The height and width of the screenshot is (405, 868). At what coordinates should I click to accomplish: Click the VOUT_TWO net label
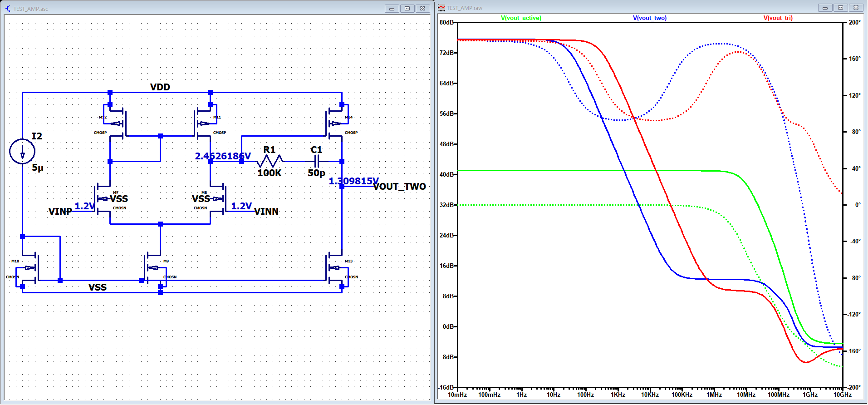pyautogui.click(x=400, y=187)
